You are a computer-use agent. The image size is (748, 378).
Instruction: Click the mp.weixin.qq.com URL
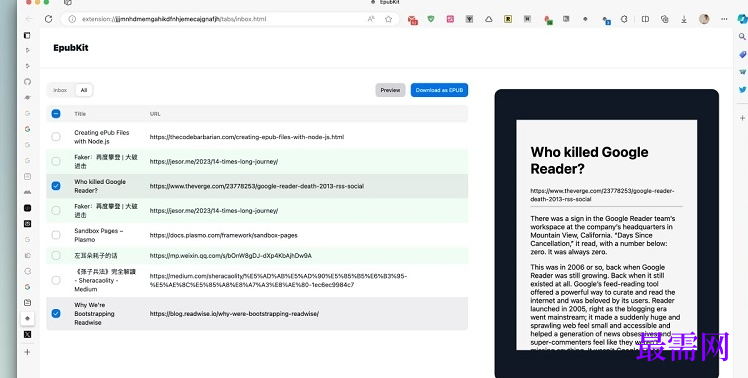click(x=230, y=256)
